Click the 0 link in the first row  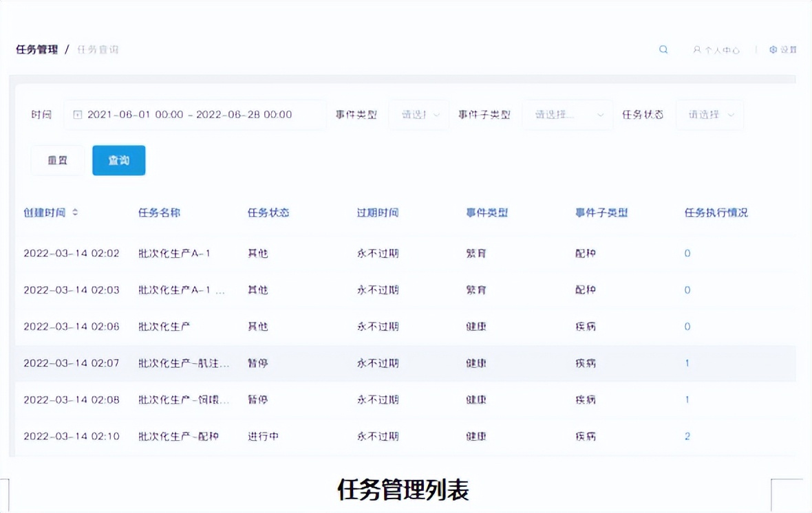pos(686,253)
